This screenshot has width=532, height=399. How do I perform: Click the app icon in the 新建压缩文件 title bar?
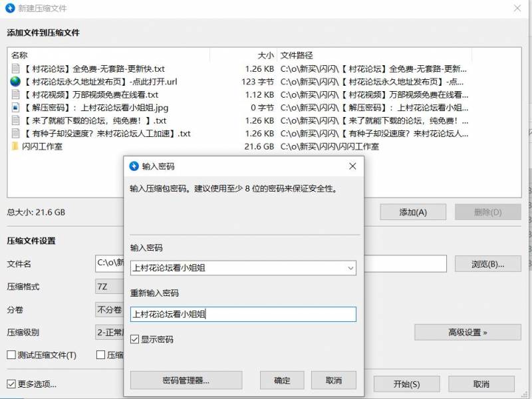point(11,9)
